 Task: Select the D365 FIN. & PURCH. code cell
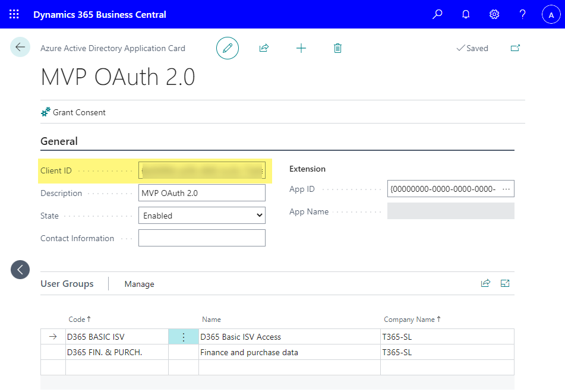coord(117,352)
